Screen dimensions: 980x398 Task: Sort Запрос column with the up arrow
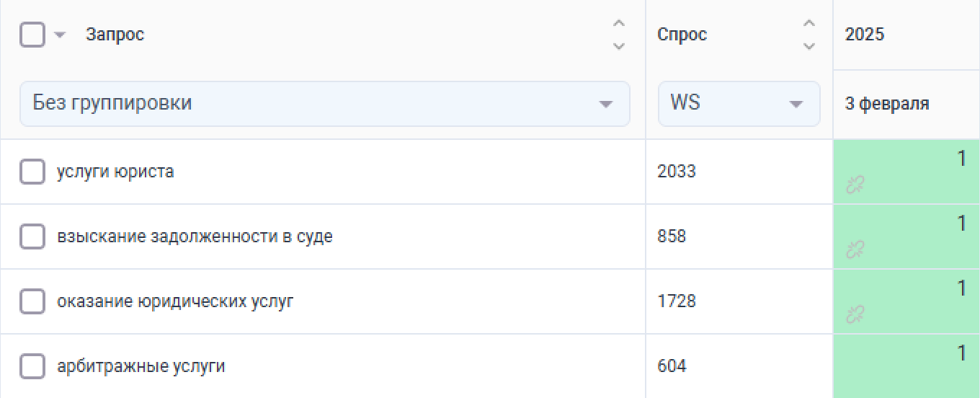click(618, 24)
